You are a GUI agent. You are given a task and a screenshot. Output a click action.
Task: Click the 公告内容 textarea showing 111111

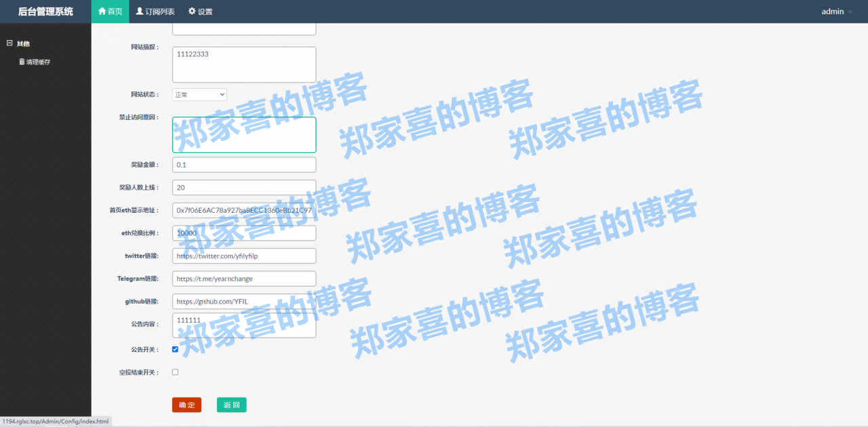tap(244, 325)
